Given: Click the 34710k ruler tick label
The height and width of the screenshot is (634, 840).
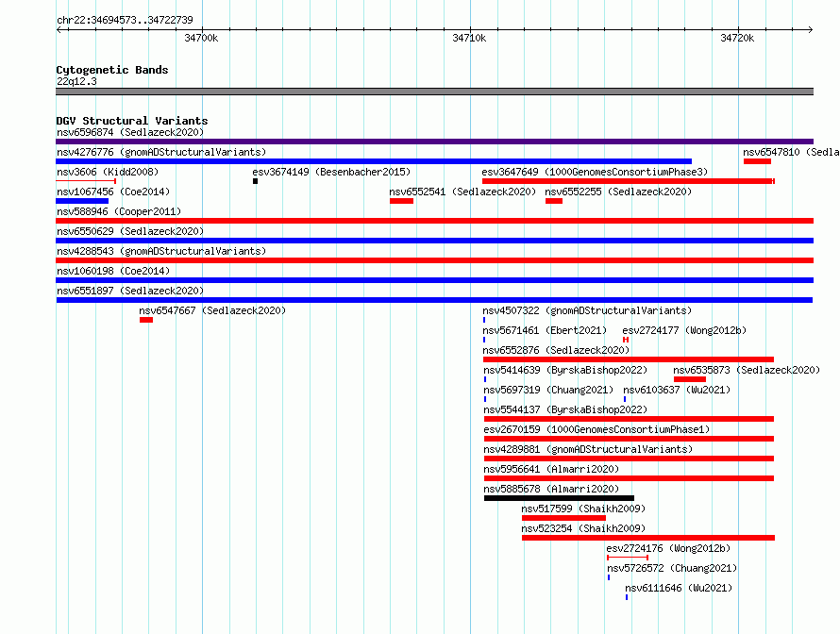Looking at the screenshot, I should coord(469,38).
